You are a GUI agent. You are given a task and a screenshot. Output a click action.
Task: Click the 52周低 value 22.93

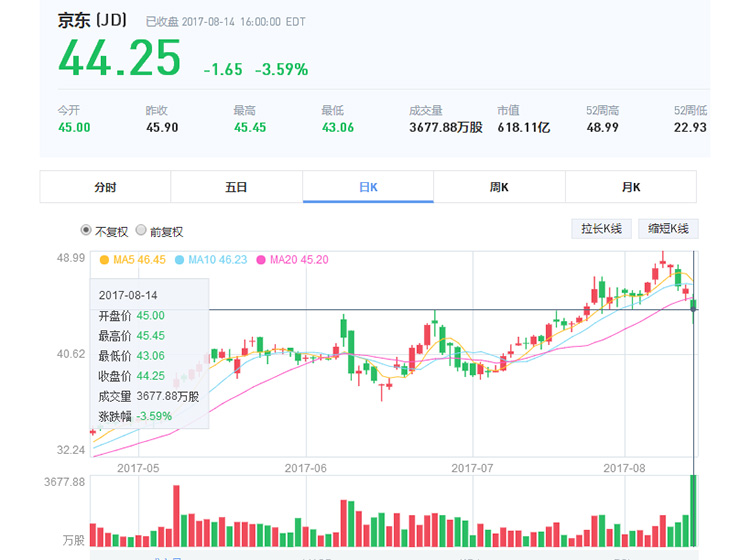[690, 128]
